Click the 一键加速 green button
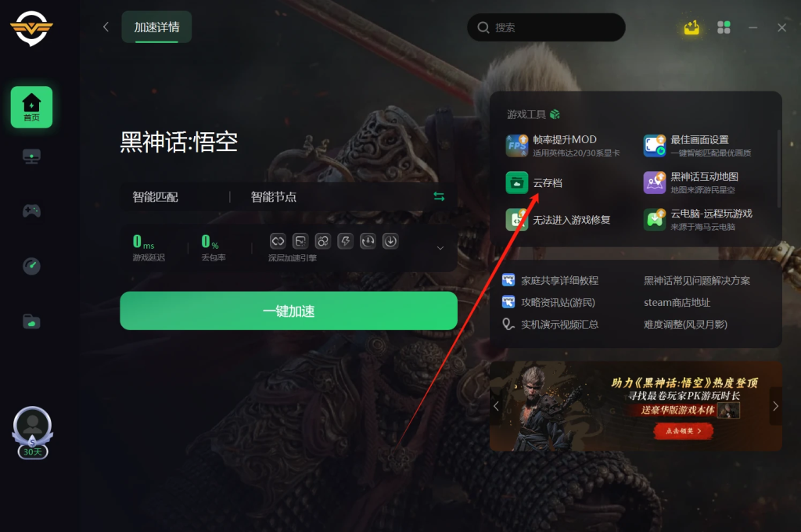The image size is (801, 532). [x=289, y=311]
